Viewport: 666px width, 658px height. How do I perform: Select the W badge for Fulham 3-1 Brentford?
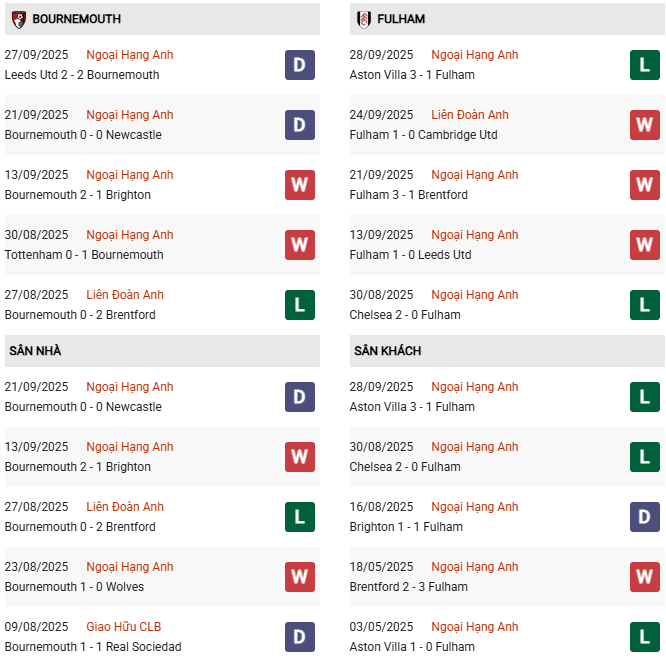(x=644, y=185)
